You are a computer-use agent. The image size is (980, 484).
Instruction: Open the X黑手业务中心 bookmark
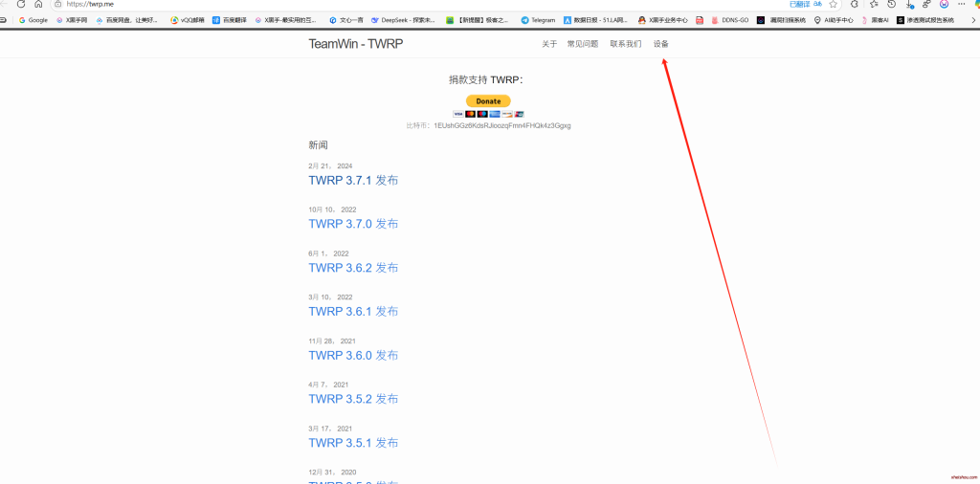click(663, 20)
